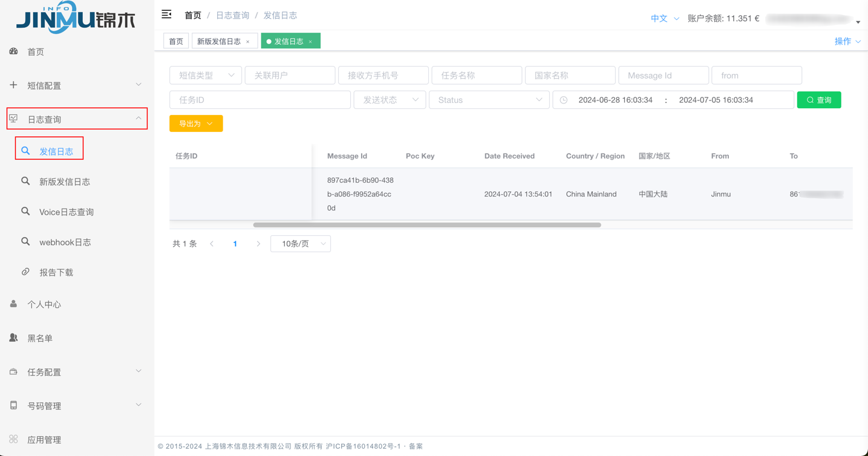This screenshot has width=868, height=456.
Task: Focus the from input field
Action: click(x=757, y=75)
